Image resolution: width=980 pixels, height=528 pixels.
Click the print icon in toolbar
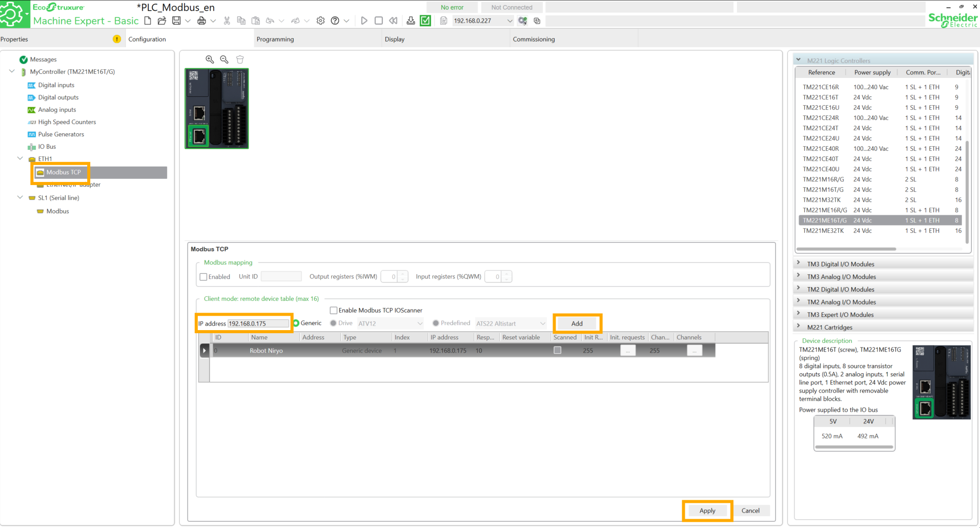(x=201, y=21)
